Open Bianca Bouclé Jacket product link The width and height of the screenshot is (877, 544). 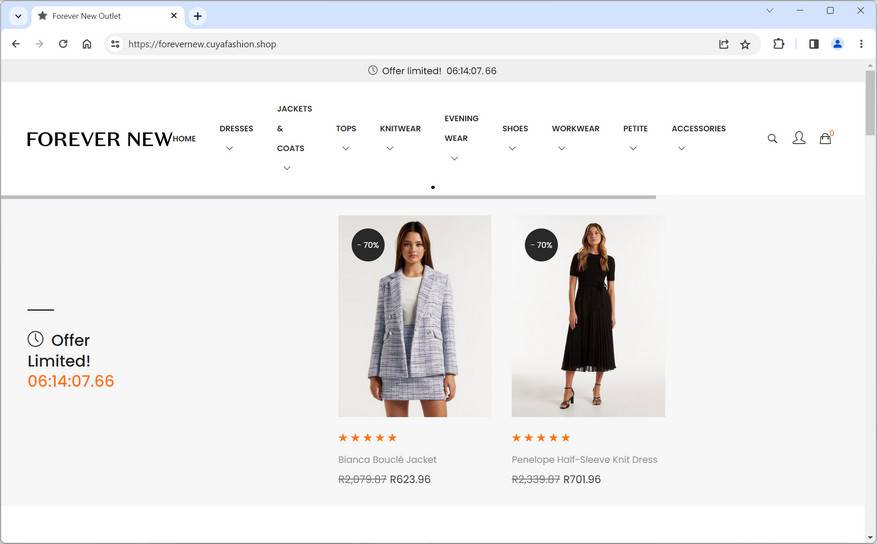pyautogui.click(x=387, y=460)
